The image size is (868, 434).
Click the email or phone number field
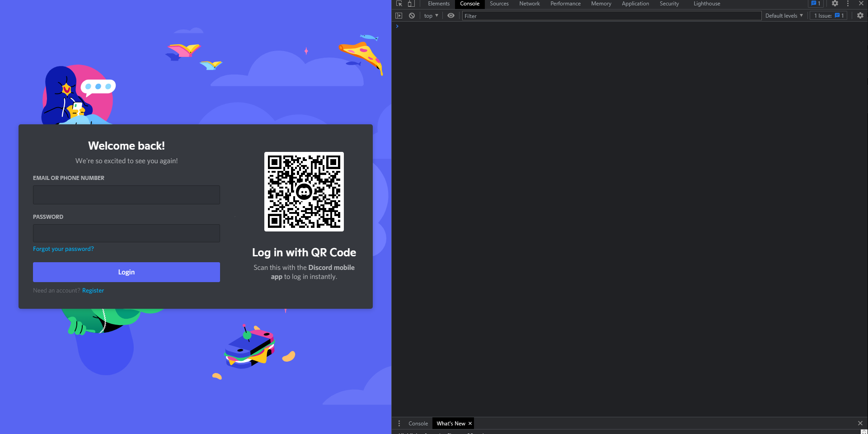pos(127,194)
